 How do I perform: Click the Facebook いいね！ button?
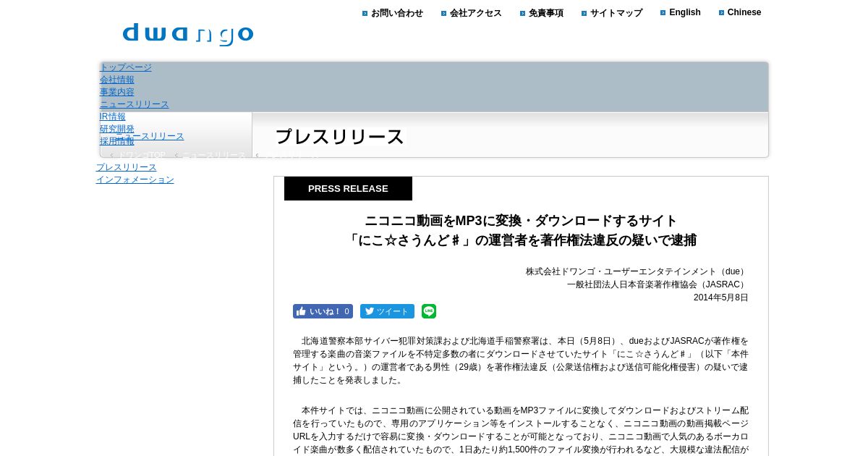(323, 311)
